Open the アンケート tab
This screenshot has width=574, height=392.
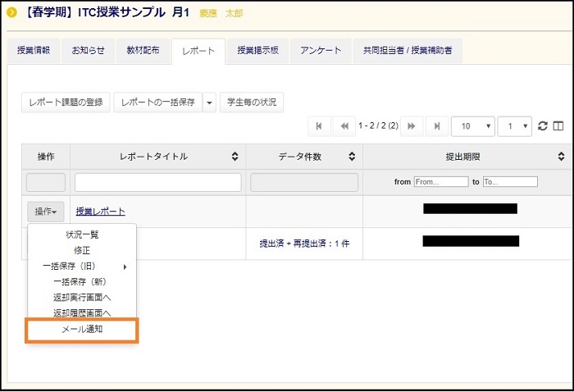(x=321, y=50)
